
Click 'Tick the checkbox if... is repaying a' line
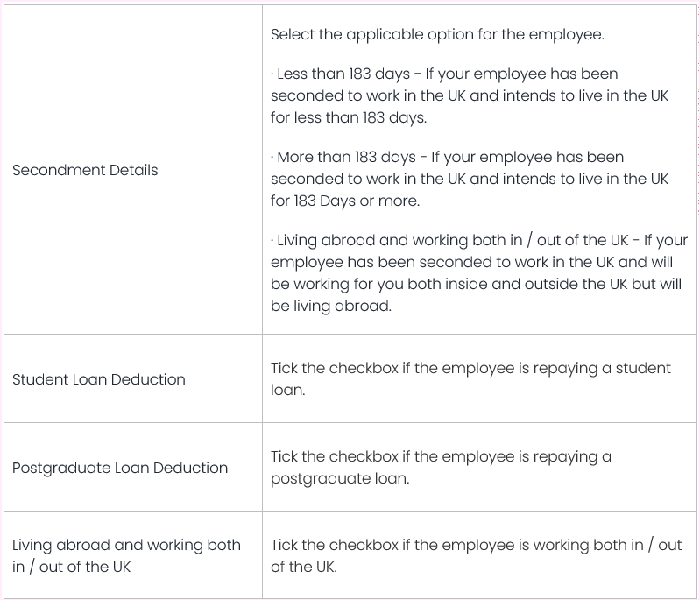click(441, 457)
